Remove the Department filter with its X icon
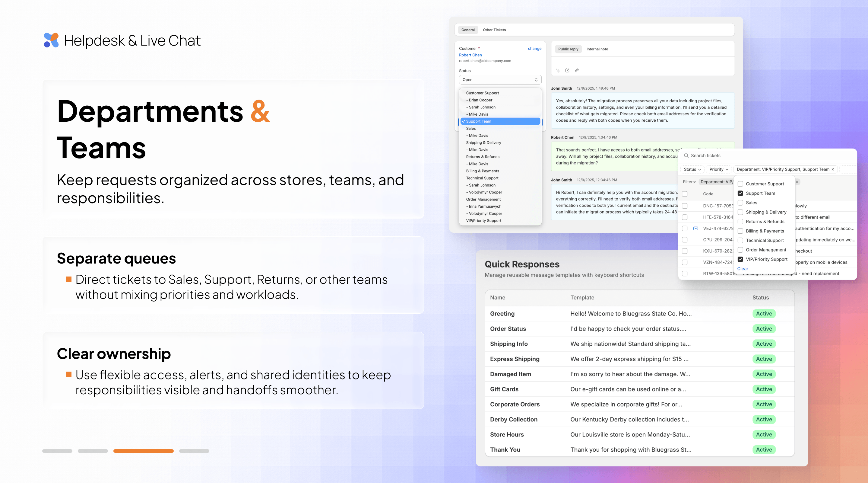The height and width of the screenshot is (483, 868). (833, 169)
